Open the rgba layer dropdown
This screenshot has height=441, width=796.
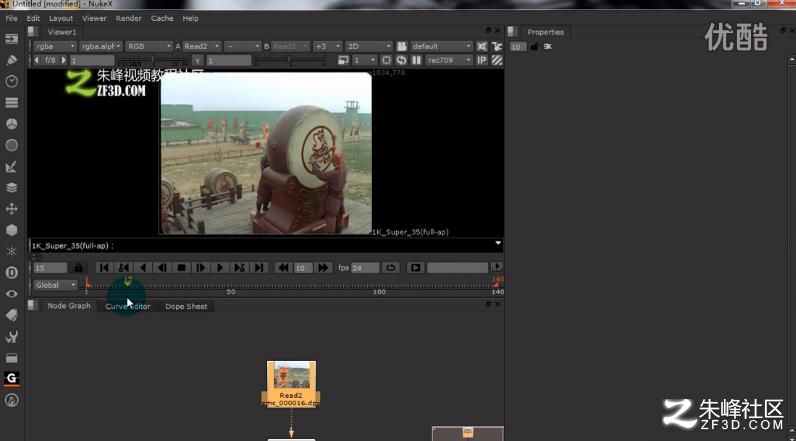point(55,46)
